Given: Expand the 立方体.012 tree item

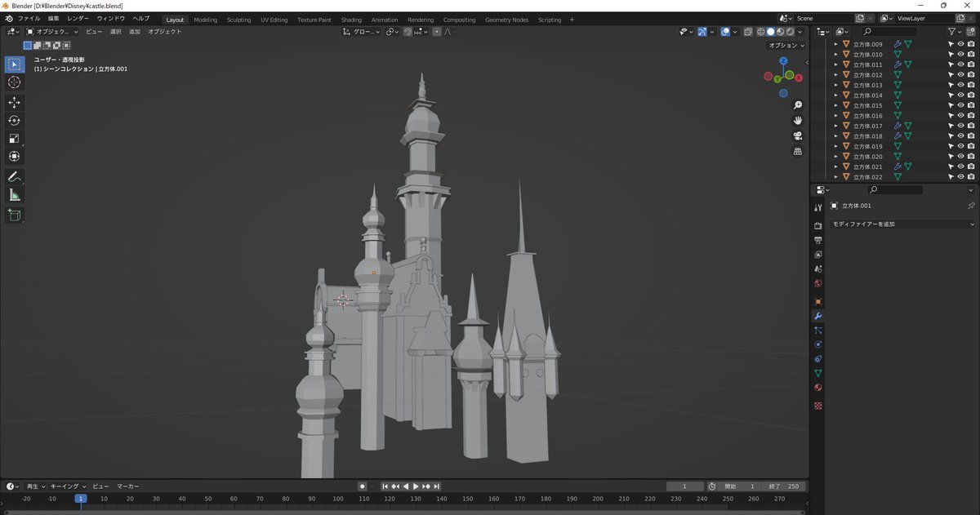Looking at the screenshot, I should tap(835, 75).
